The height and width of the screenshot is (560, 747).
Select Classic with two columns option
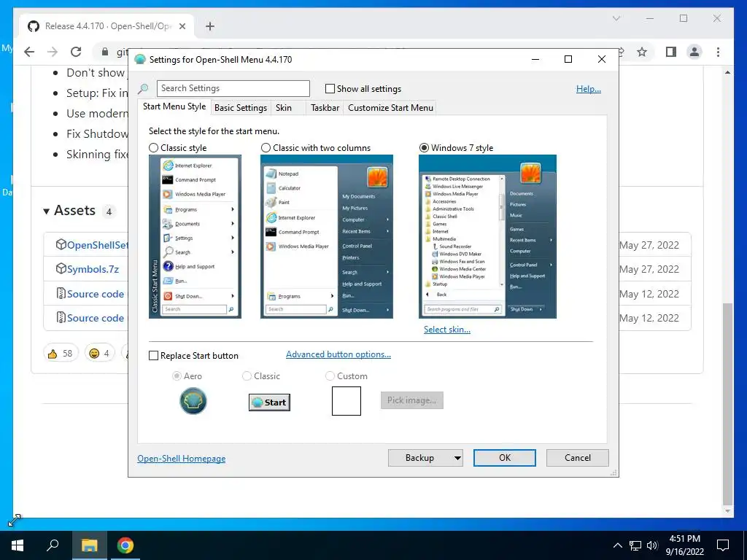pos(266,148)
